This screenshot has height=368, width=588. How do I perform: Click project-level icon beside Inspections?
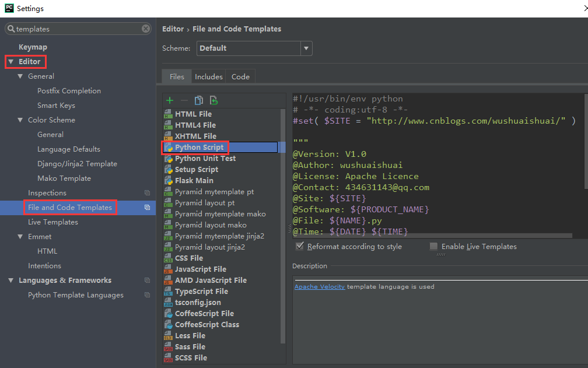point(148,192)
